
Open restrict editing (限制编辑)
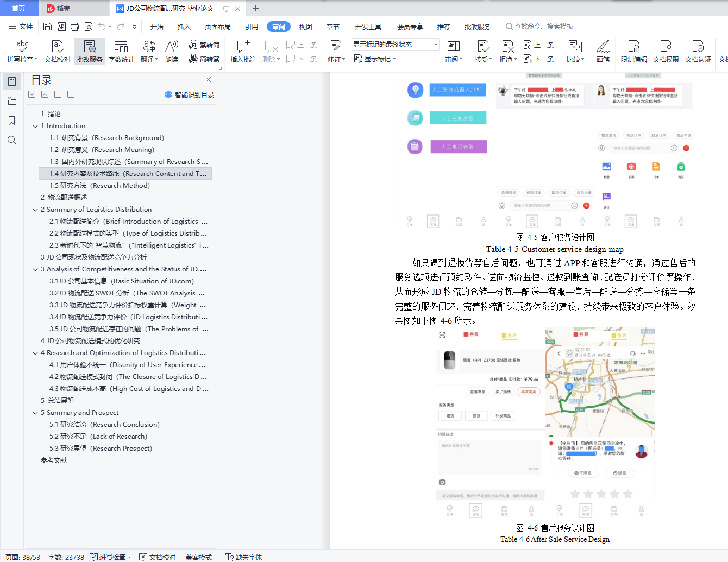tap(634, 52)
